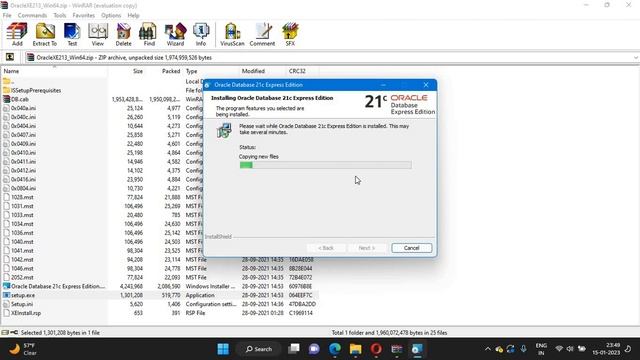Click the taskbar Search box
Viewport: 640px width, 360px height.
pos(259,349)
